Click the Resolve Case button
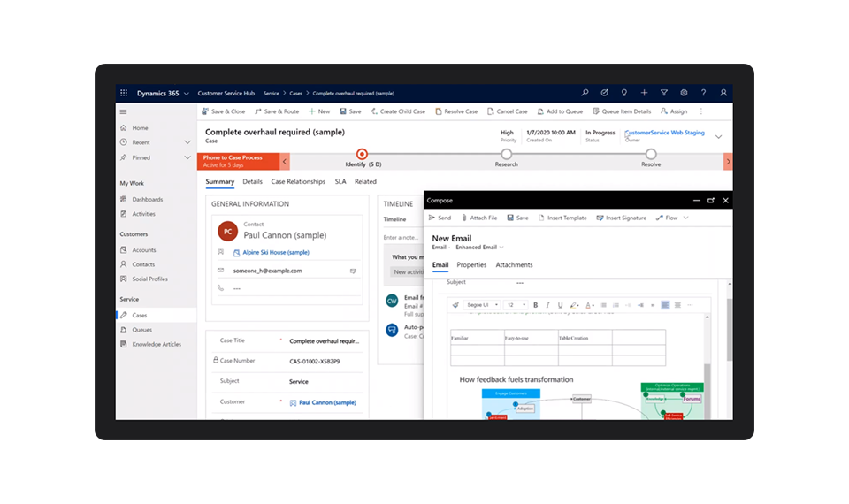This screenshot has width=849, height=504. click(455, 111)
